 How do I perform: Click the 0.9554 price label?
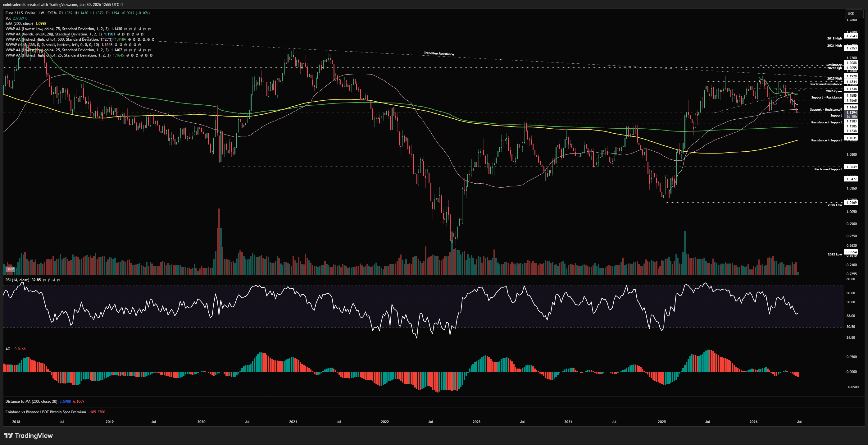(x=852, y=252)
